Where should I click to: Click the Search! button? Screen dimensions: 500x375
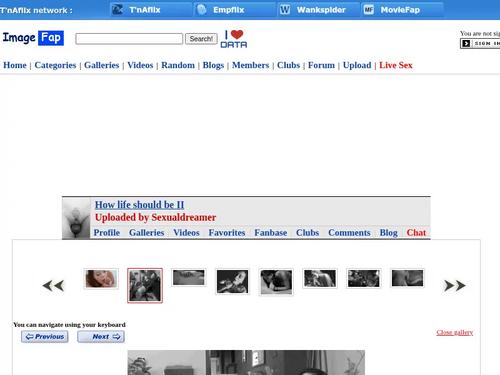click(201, 39)
